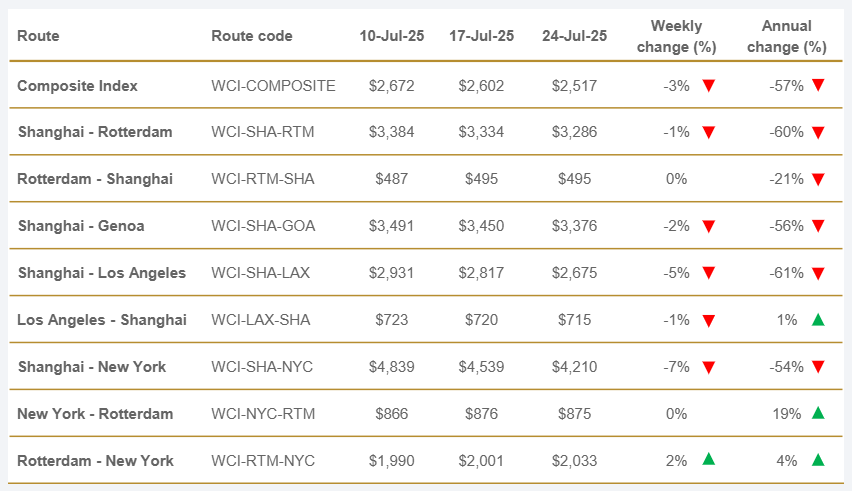Click red down arrow in Composite Index weekly change
The height and width of the screenshot is (491, 852).
click(708, 86)
